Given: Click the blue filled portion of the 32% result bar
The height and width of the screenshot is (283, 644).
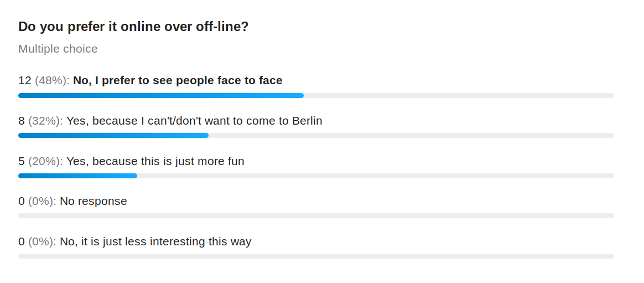Looking at the screenshot, I should click(113, 135).
